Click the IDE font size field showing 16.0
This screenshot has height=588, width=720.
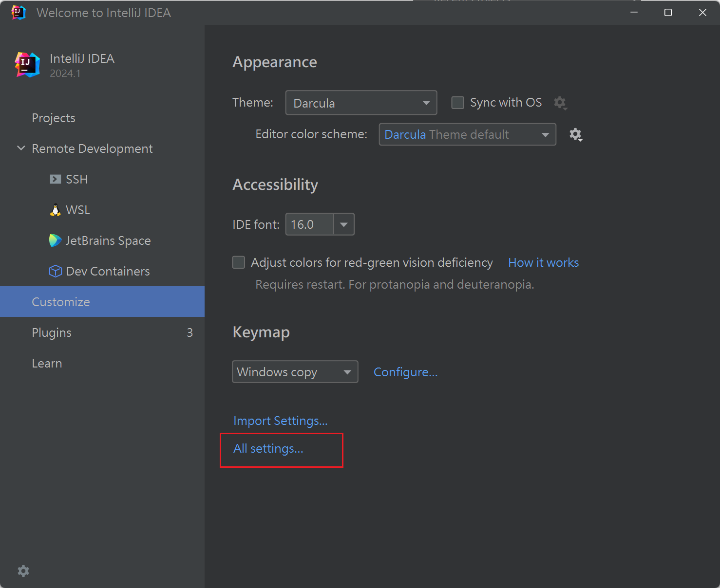click(310, 224)
